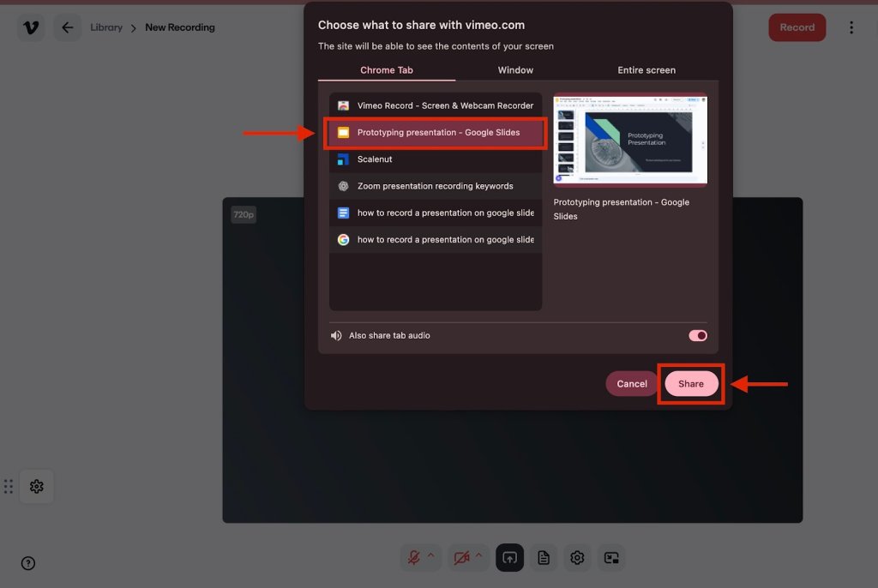Select Prototyping presentation - Google Slides entry

(436, 133)
